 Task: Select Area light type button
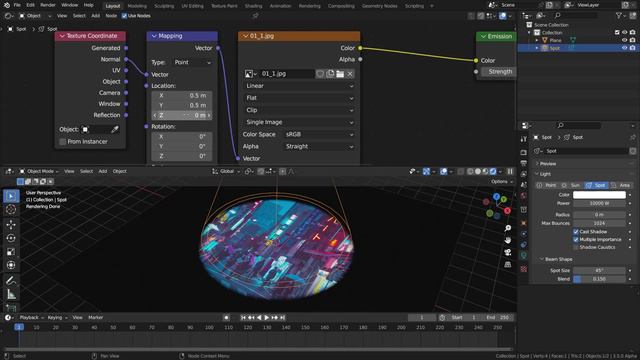[620, 185]
